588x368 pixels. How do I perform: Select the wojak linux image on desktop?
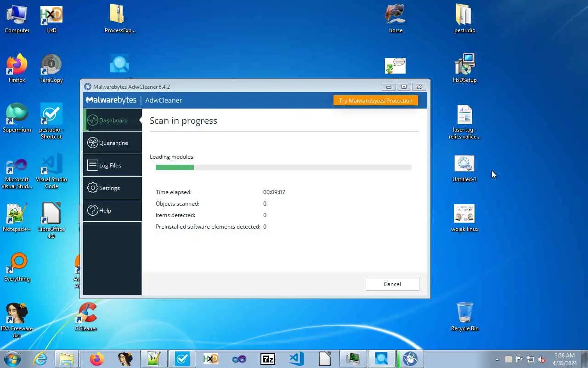tap(464, 218)
